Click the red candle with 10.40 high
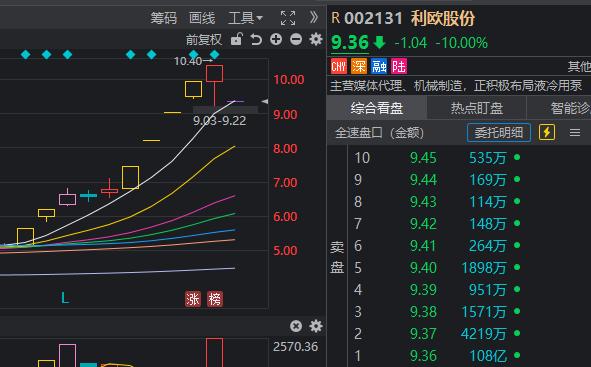 pos(214,85)
